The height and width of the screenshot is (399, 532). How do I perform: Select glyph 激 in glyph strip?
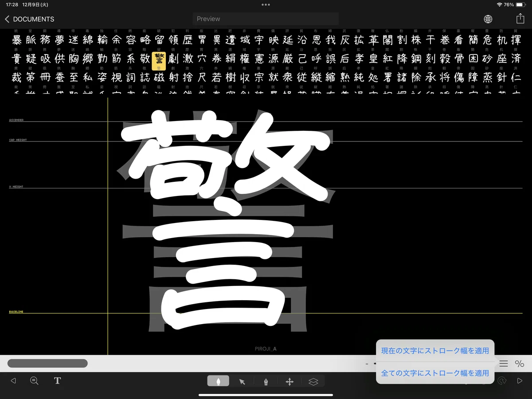click(188, 59)
